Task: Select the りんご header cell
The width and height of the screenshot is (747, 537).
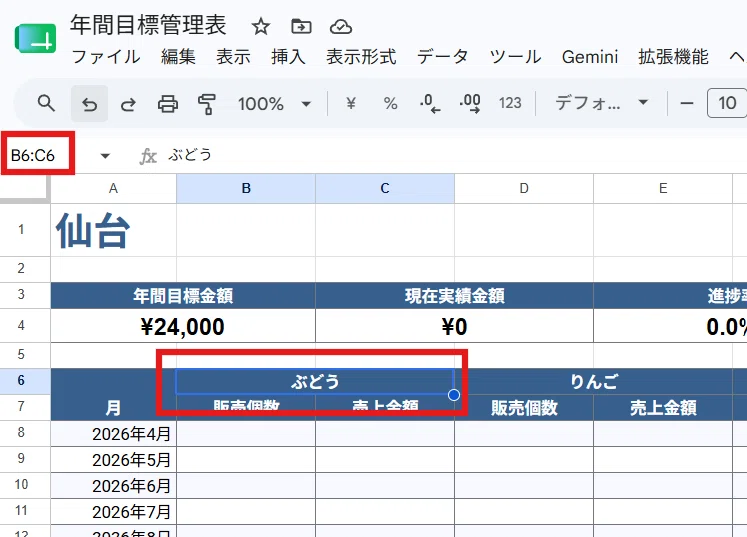Action: [594, 381]
